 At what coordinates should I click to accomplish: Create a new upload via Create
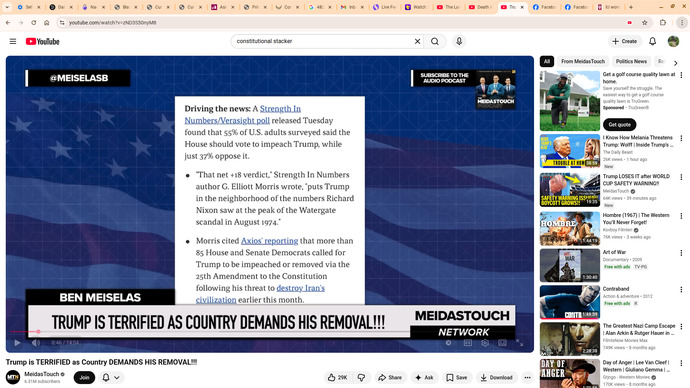point(624,41)
